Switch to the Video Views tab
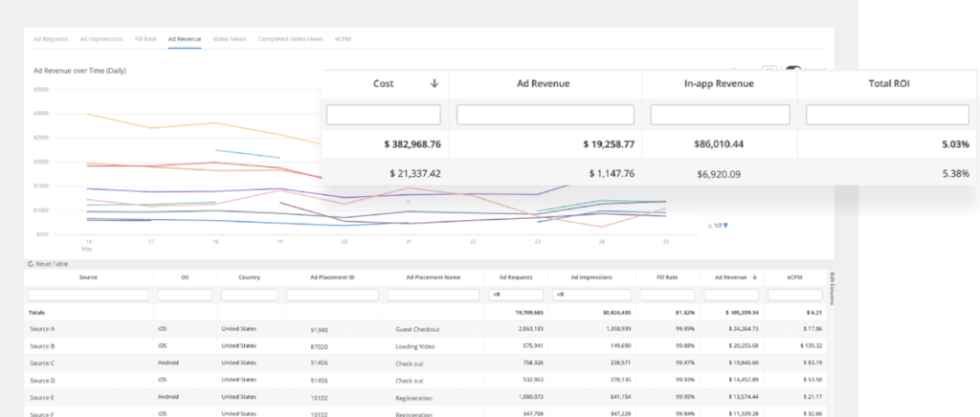 [230, 38]
